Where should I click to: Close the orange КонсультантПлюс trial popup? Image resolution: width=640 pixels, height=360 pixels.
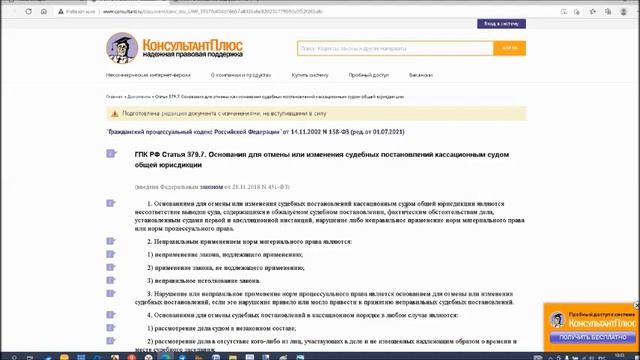(636, 305)
